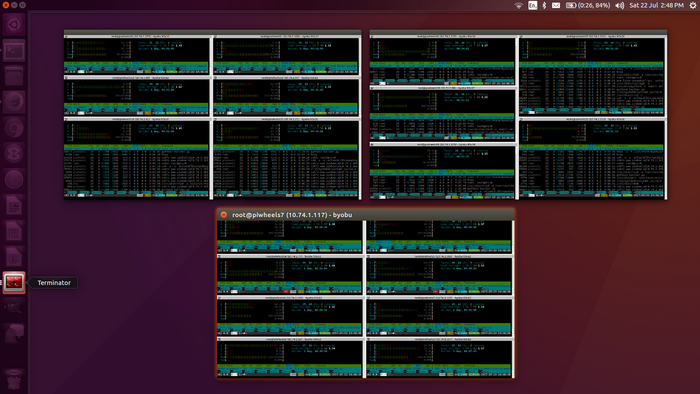Close the root@piwheels7 byobu window preview

(x=224, y=215)
